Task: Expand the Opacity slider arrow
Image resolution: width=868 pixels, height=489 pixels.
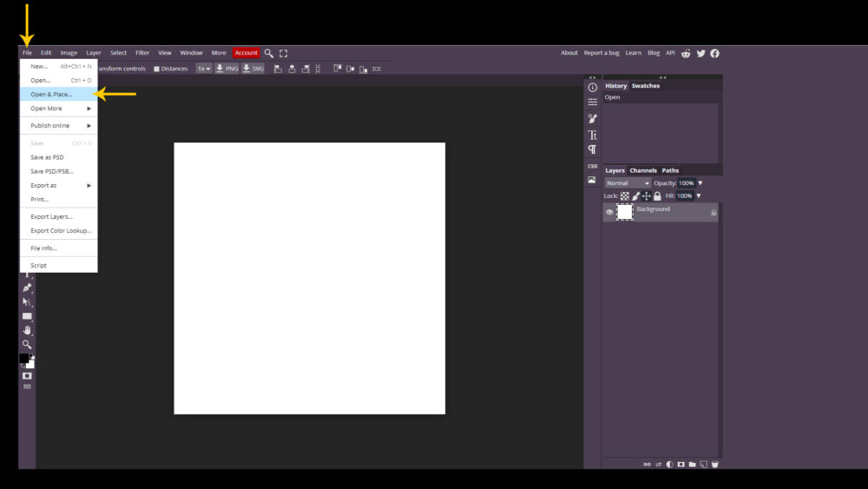Action: [700, 183]
